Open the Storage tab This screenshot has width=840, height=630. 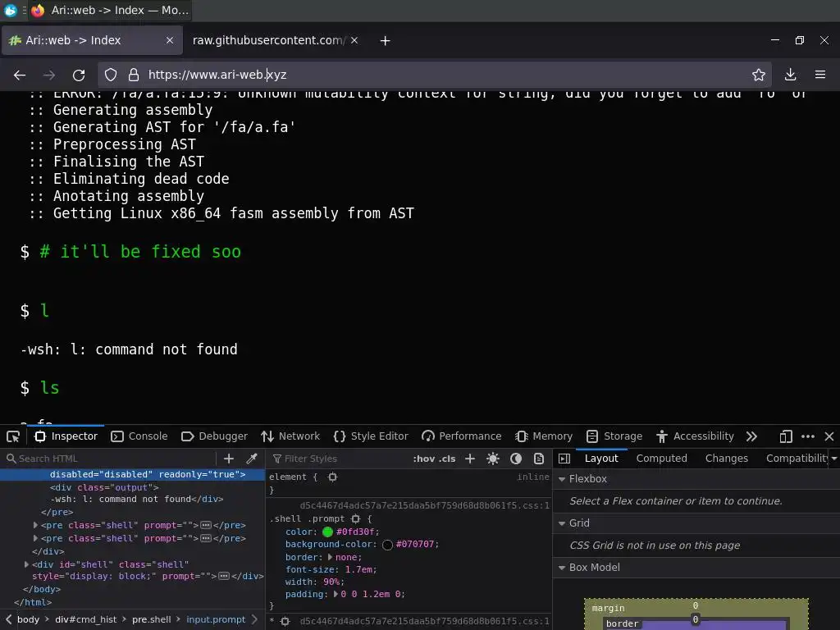click(x=614, y=436)
